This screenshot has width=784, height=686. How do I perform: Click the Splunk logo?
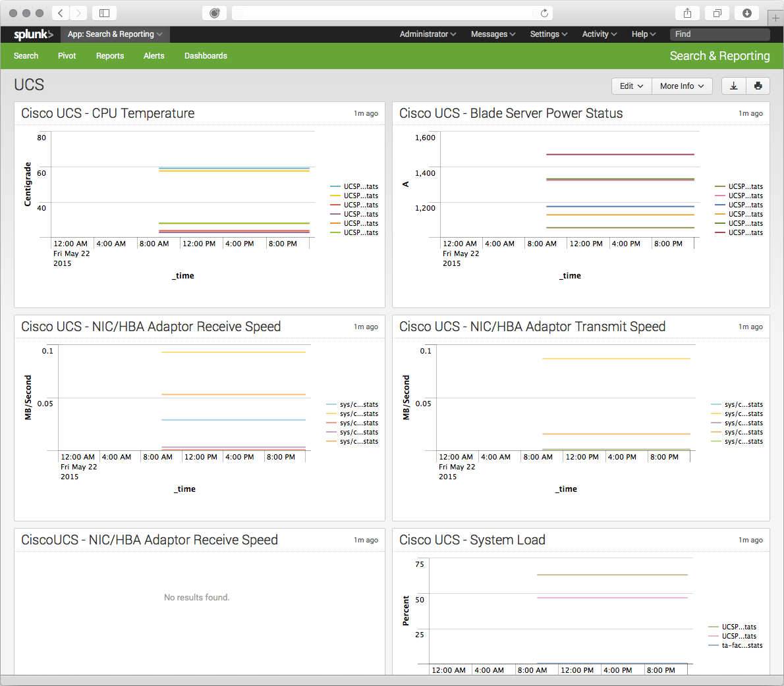click(x=33, y=34)
